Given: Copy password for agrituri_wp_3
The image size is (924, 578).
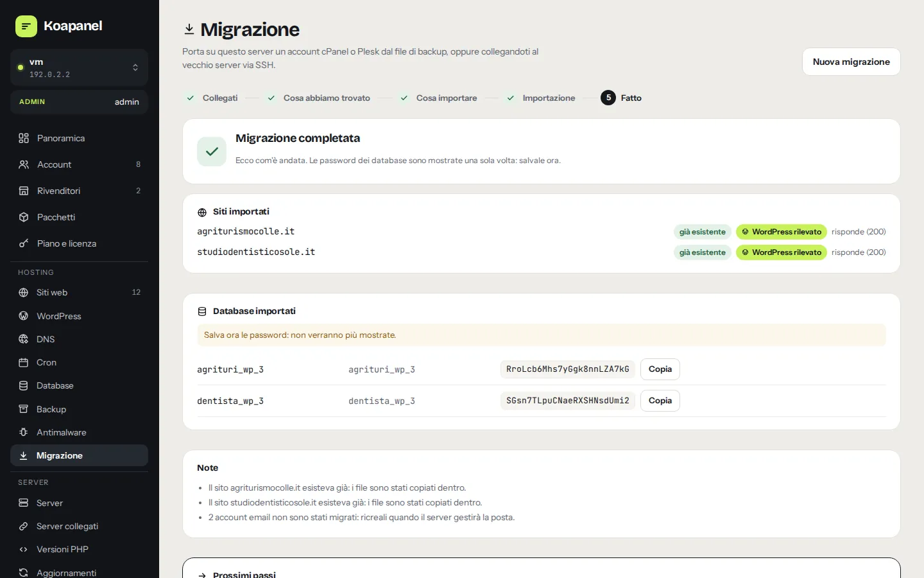Looking at the screenshot, I should [x=660, y=369].
